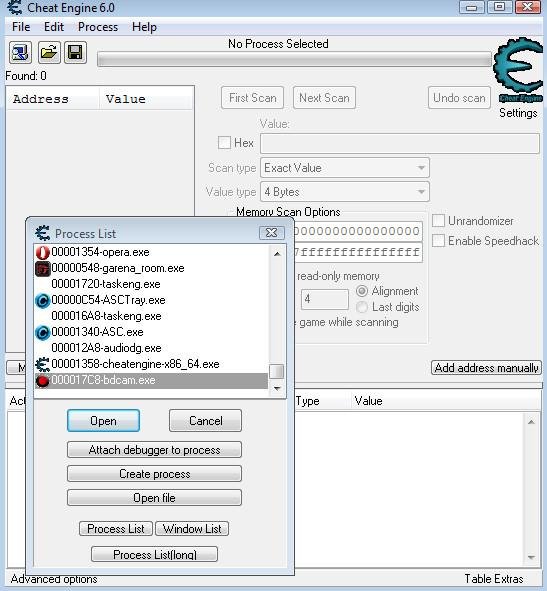Select 00000C54-ASCTray.exe process

pos(152,300)
